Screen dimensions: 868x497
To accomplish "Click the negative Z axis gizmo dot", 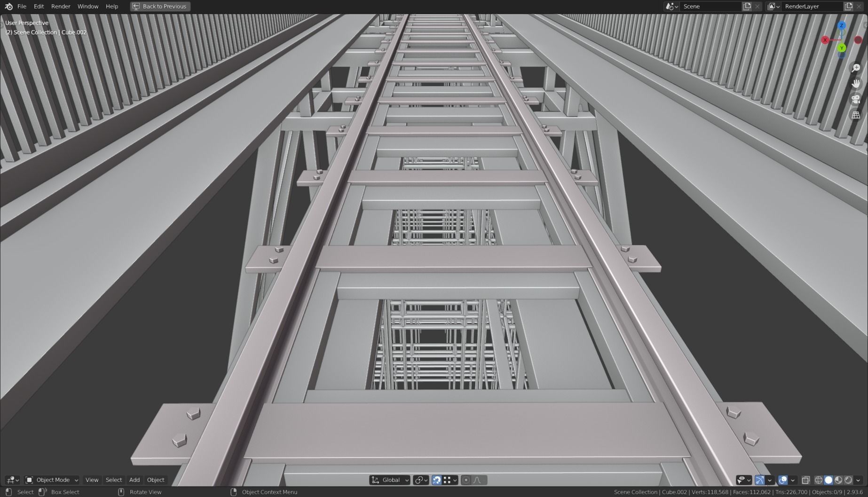I will pyautogui.click(x=842, y=55).
